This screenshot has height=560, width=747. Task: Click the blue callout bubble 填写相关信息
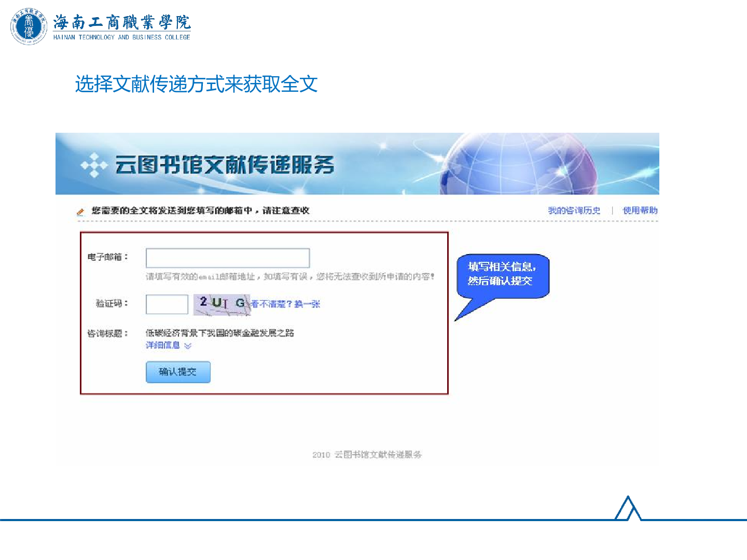point(502,275)
